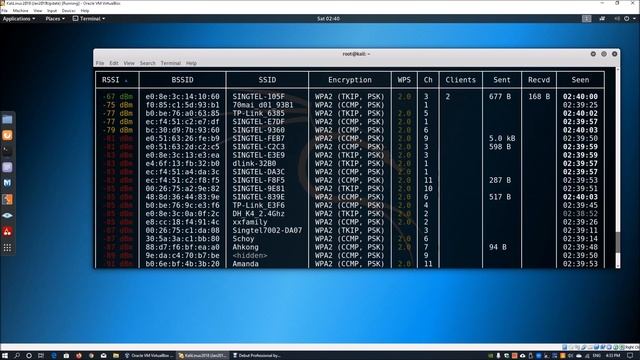Open the clock showing Sat 02:40

point(328,19)
